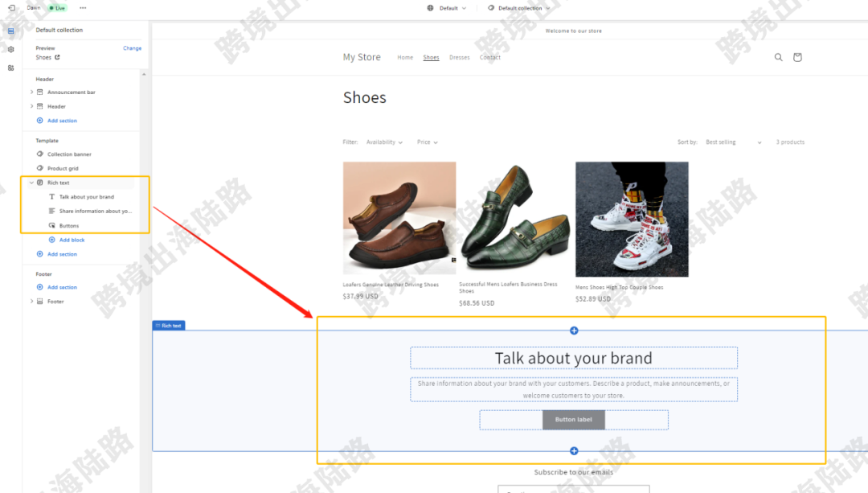
Task: Click the Header section icon
Action: [40, 106]
